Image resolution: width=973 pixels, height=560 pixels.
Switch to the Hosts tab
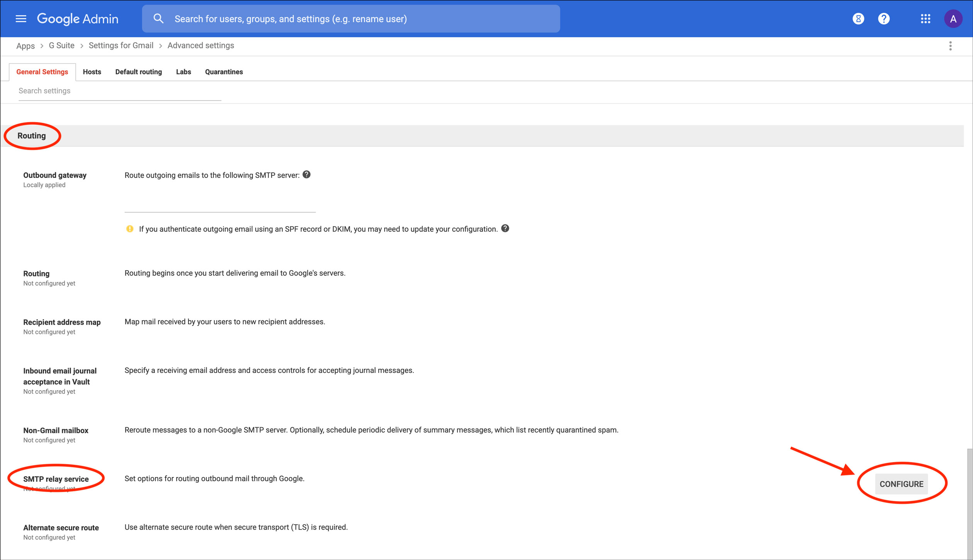[92, 72]
